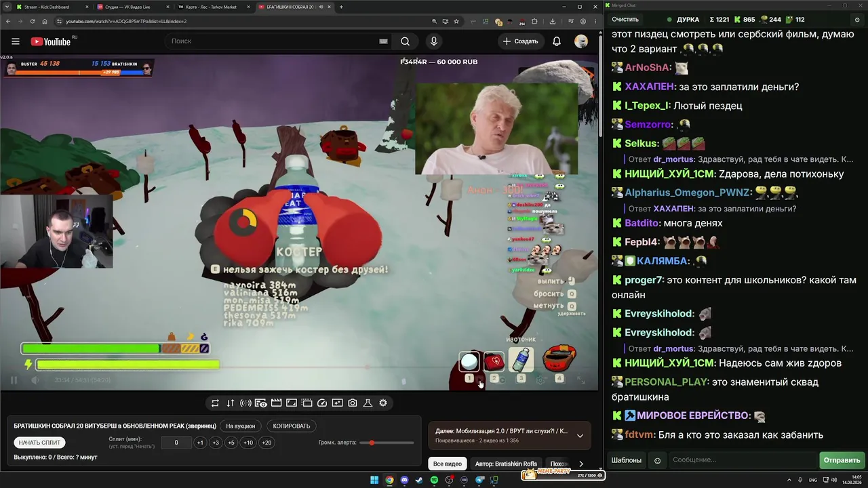This screenshot has height=488, width=868.
Task: Click the theater-mode window icon
Action: 307,403
